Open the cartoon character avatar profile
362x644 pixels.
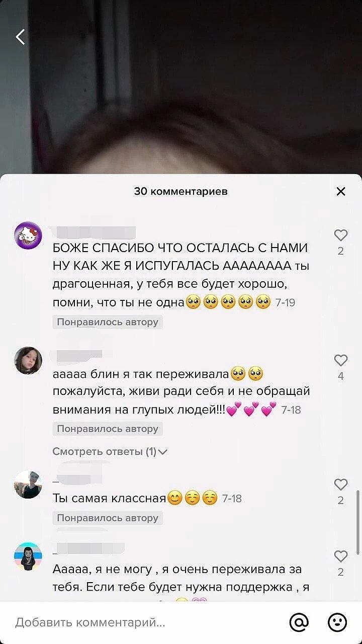[x=28, y=556]
